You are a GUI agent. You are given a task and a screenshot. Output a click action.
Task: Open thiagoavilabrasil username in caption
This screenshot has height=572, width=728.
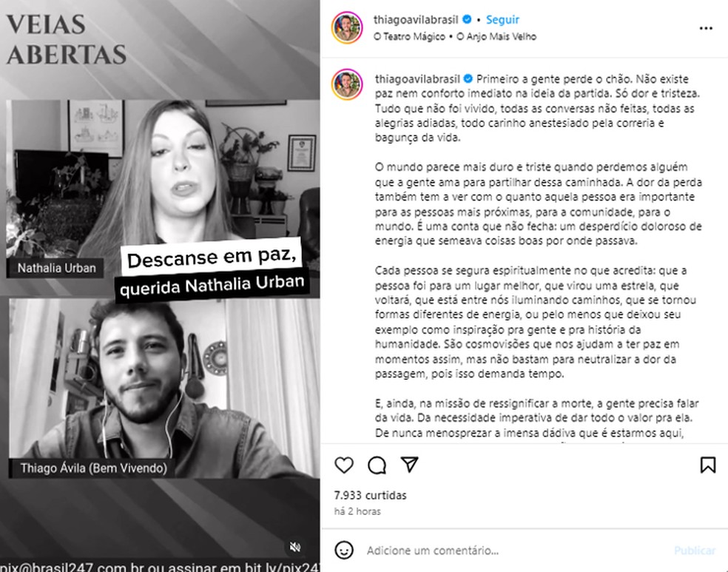(x=417, y=78)
